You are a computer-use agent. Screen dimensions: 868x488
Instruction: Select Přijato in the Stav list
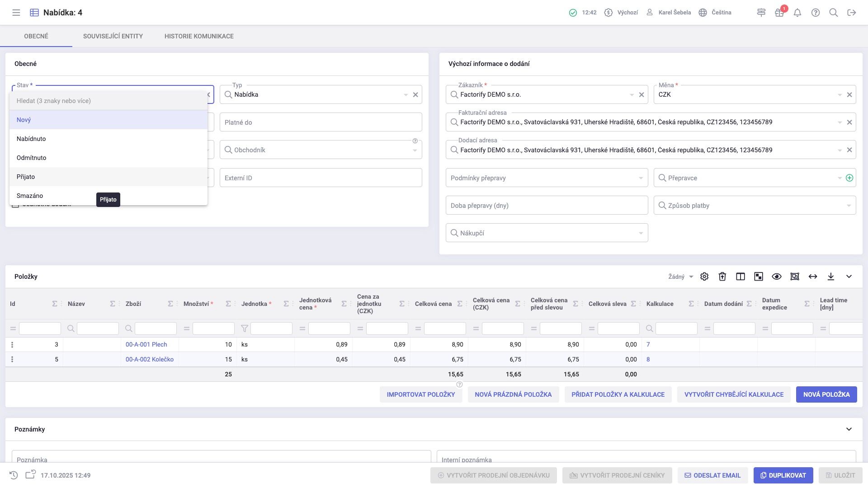tap(26, 177)
